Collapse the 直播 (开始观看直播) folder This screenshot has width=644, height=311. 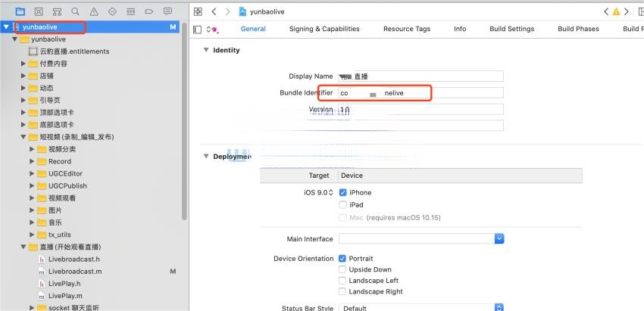(x=23, y=247)
